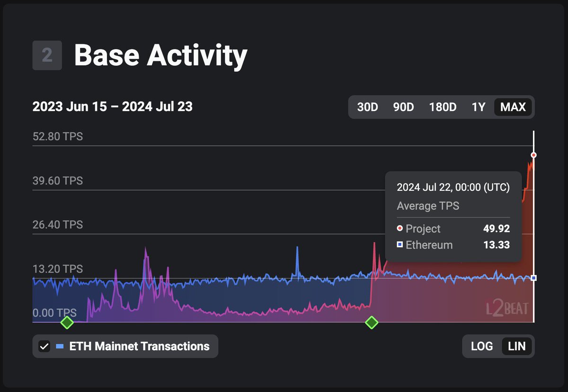Viewport: 568px width, 392px height.
Task: Click the red Project data point on chart
Action: coord(534,155)
